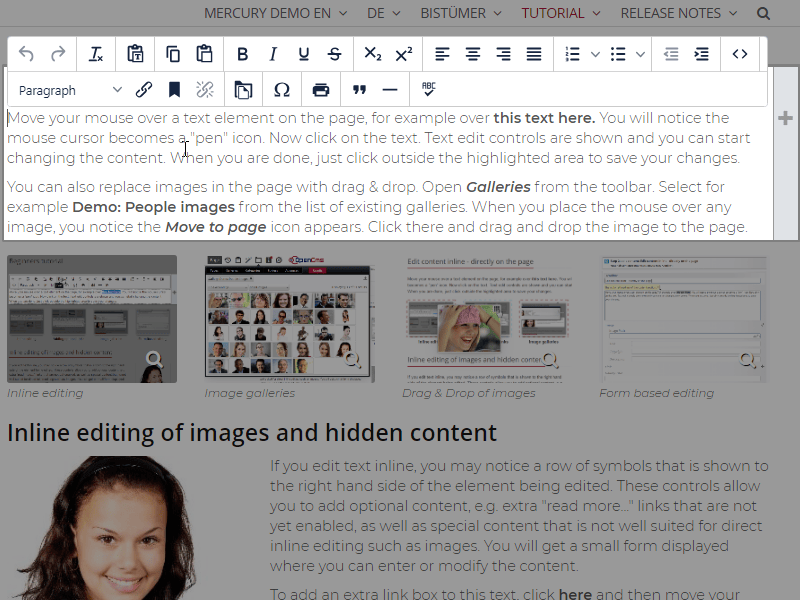Viewport: 800px width, 600px height.
Task: Click the Print icon in the toolbar
Action: [x=320, y=89]
